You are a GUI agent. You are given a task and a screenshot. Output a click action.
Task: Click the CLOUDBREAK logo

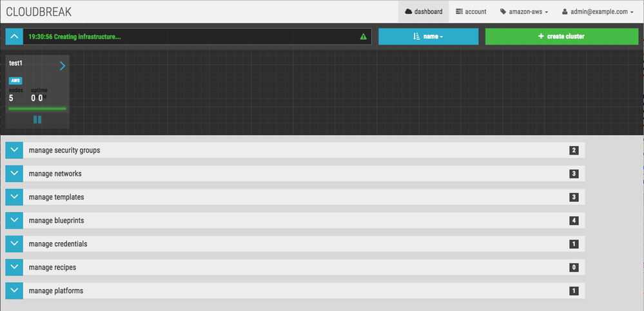tap(39, 12)
